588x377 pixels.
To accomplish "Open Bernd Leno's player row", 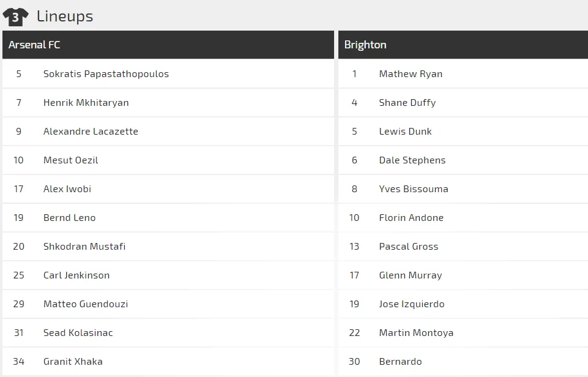I will 69,218.
